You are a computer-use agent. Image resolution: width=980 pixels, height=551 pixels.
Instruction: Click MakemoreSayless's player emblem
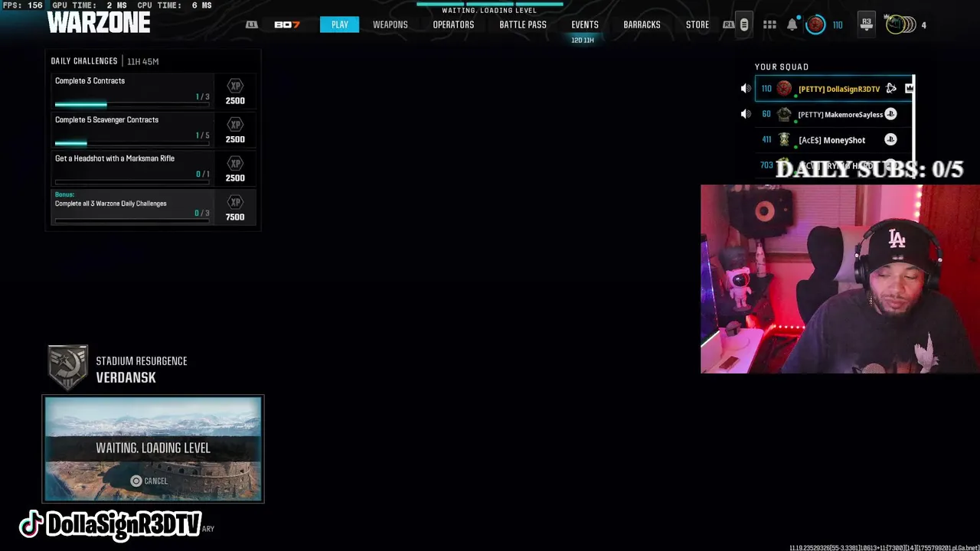pos(784,114)
